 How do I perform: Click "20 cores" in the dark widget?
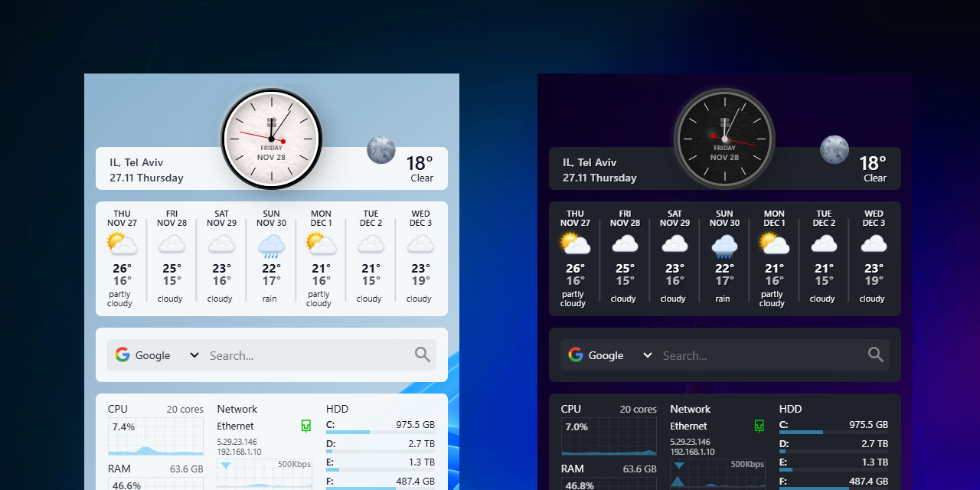[639, 410]
